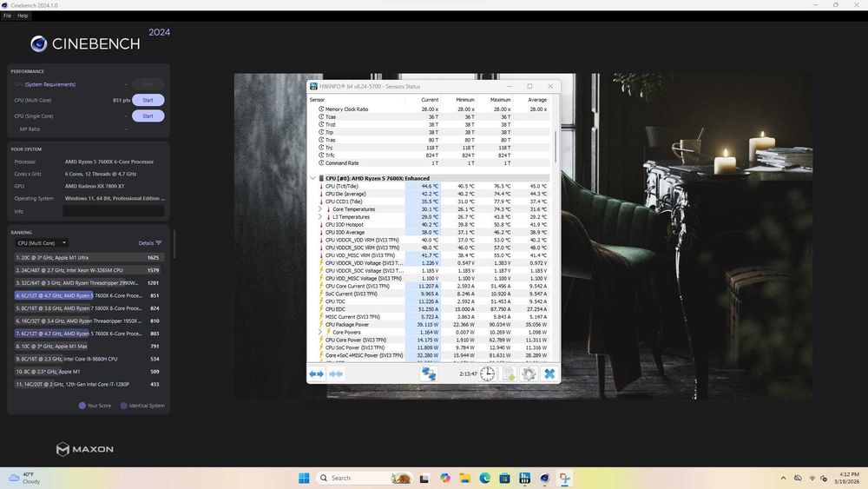868x489 pixels.
Task: Click HWiNFO expand-columns double-arrow icon
Action: (x=317, y=373)
